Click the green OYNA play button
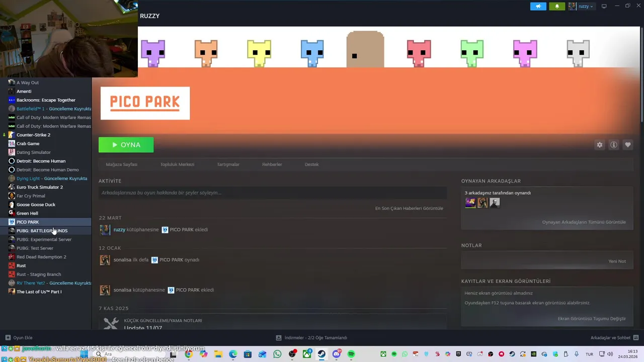Image resolution: width=644 pixels, height=362 pixels. (126, 145)
